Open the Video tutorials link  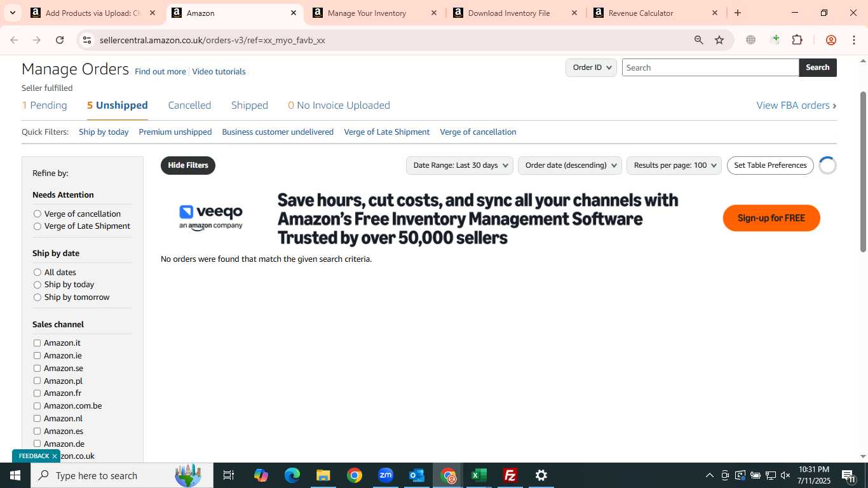(219, 72)
